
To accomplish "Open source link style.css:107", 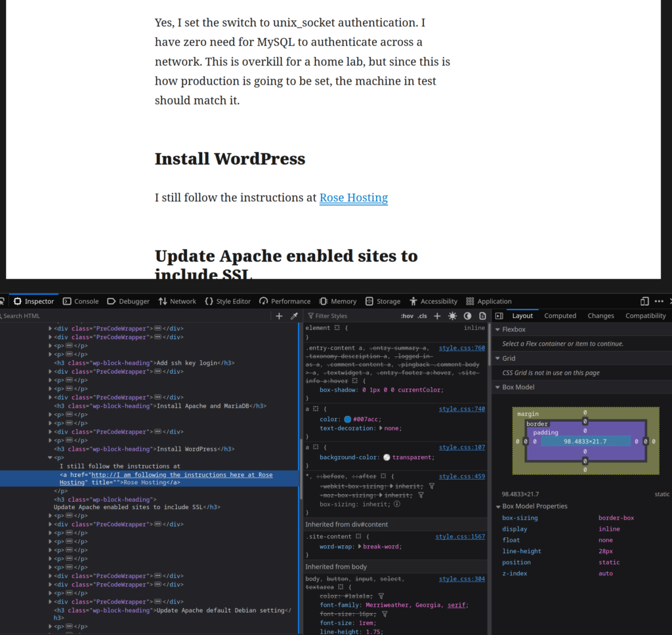I will (x=461, y=447).
